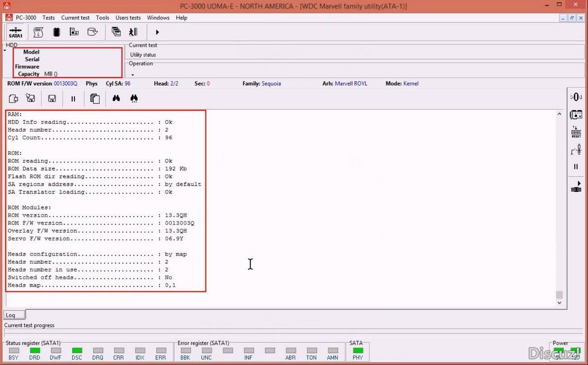
Task: Click the RESET icon in right sidebar
Action: click(x=576, y=132)
